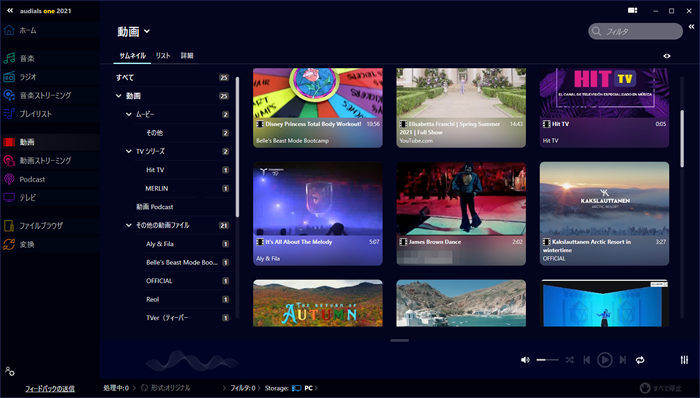Toggle shuffle playback
Image resolution: width=700 pixels, height=398 pixels.
(569, 360)
